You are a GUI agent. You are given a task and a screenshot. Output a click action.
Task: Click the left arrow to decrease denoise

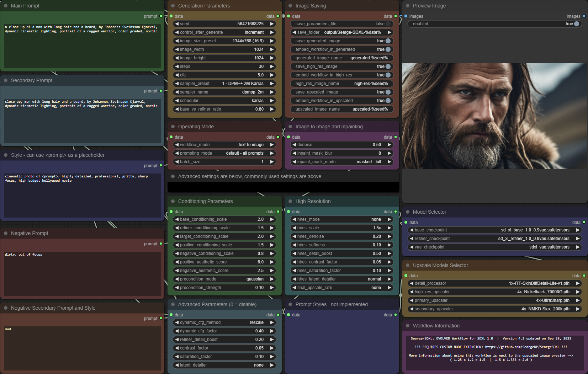point(294,145)
